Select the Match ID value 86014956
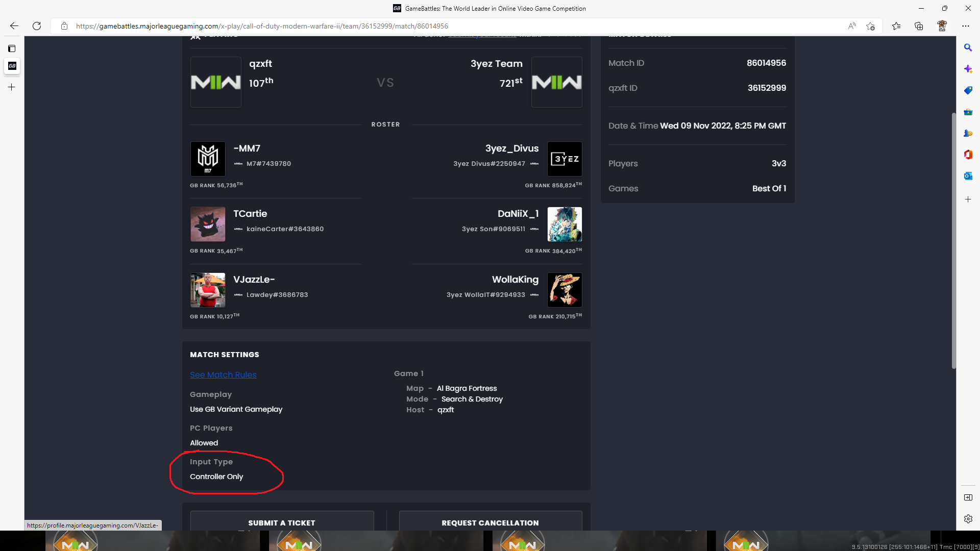 click(x=766, y=63)
